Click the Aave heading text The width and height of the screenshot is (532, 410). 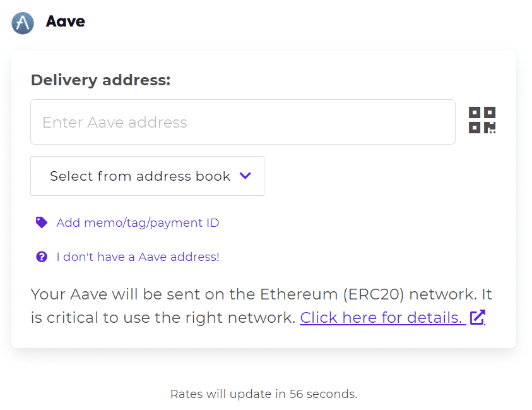[65, 21]
